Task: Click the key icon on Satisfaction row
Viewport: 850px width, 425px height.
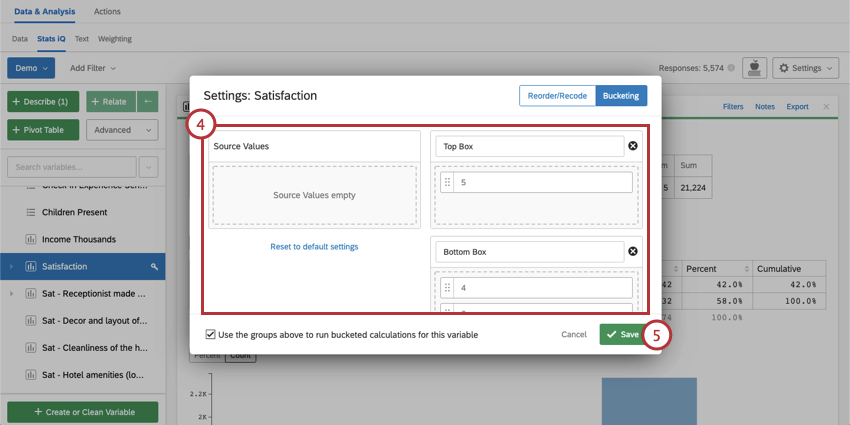Action: (x=154, y=267)
